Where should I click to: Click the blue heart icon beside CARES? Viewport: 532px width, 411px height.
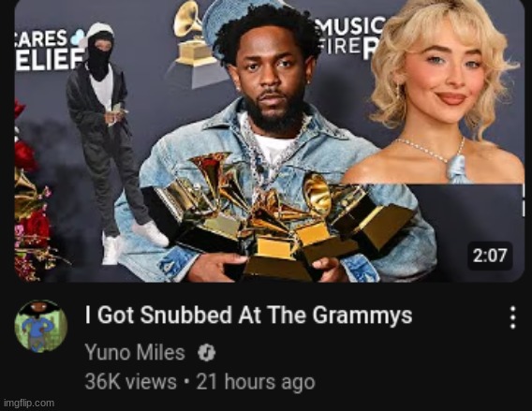point(77,37)
